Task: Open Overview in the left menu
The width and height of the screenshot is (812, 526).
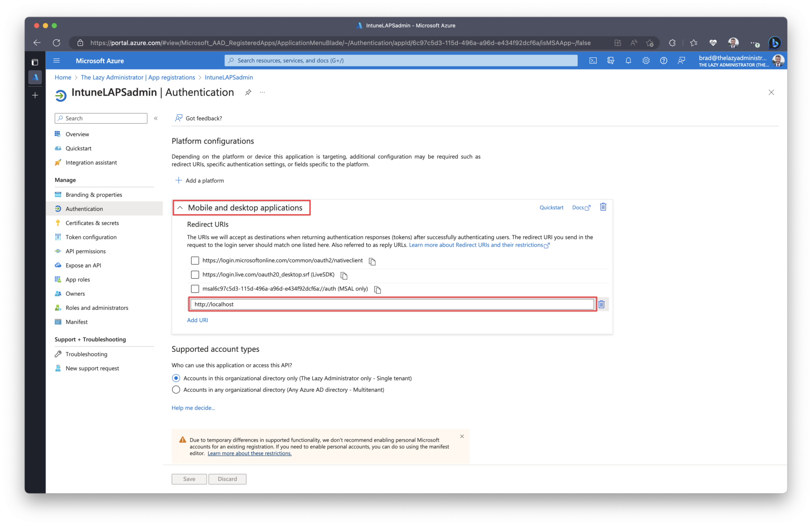Action: click(x=77, y=134)
